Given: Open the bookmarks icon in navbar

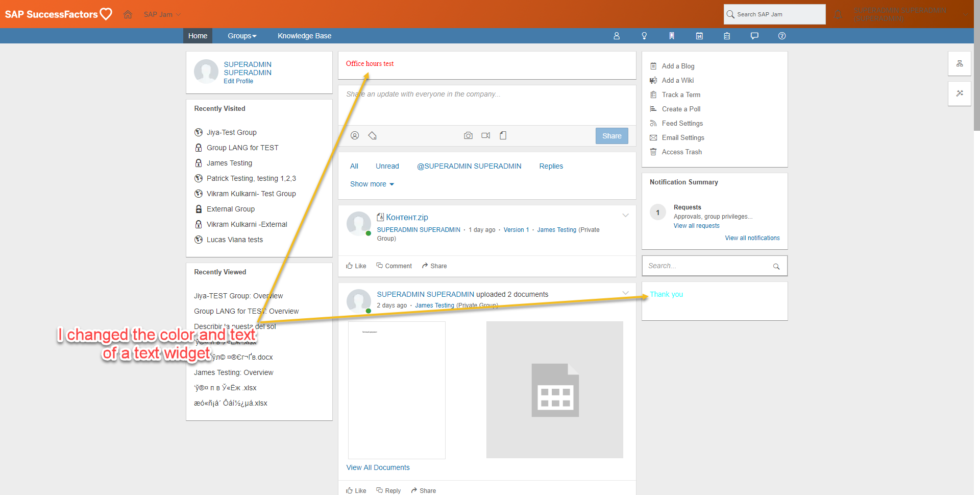Looking at the screenshot, I should 672,36.
